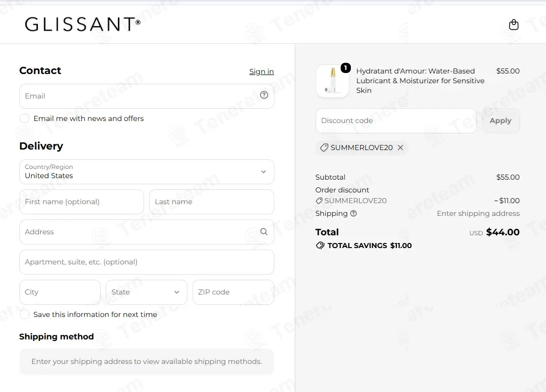Open the shopping bag cart icon

pos(514,24)
